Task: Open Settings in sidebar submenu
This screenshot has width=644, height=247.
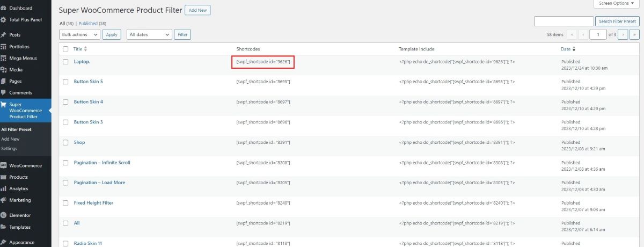Action: pos(9,148)
